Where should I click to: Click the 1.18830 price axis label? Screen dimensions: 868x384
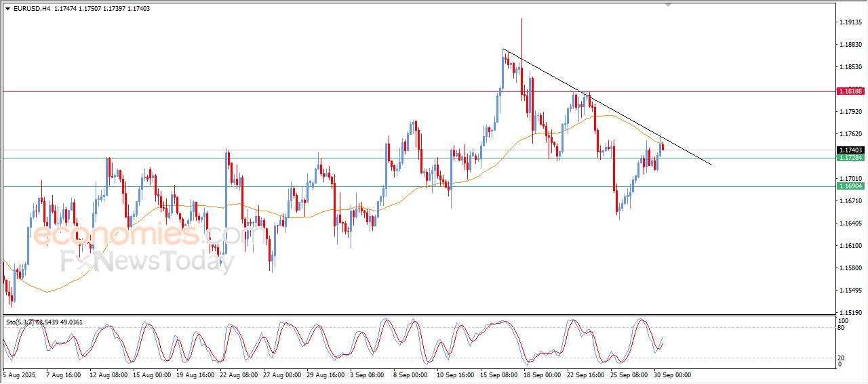[x=850, y=45]
